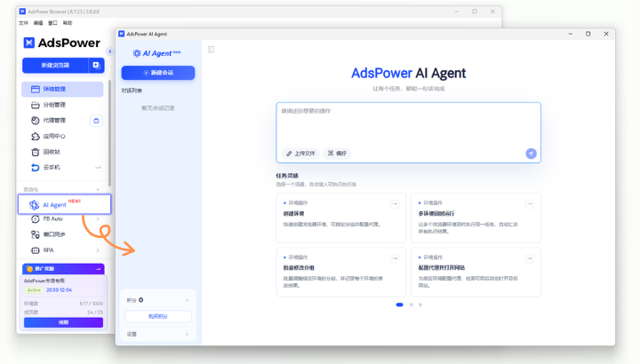Go to second carousel page dot
640x364 pixels.
(x=411, y=305)
